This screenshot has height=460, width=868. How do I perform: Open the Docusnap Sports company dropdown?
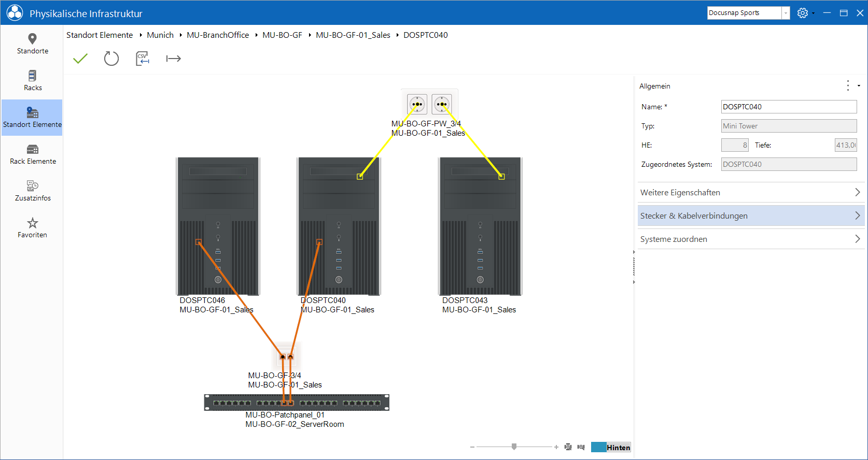(x=748, y=13)
